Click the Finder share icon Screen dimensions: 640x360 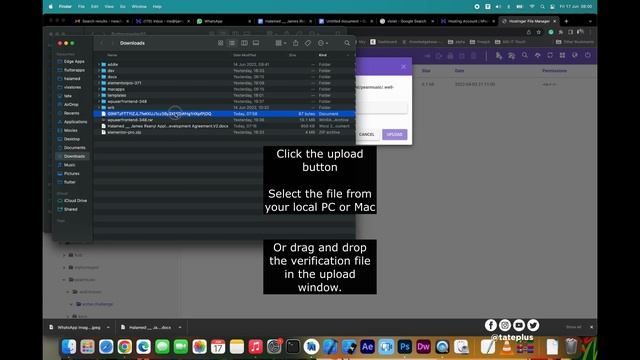[x=296, y=43]
